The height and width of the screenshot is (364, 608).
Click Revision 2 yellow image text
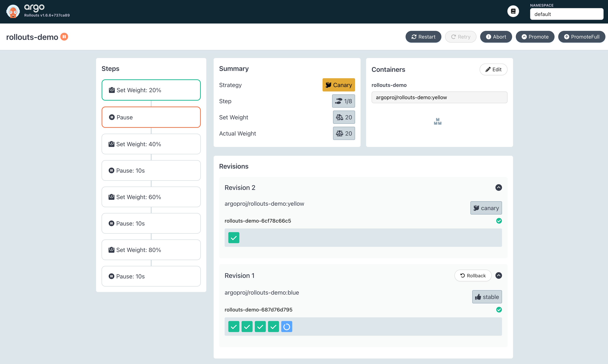click(x=264, y=204)
